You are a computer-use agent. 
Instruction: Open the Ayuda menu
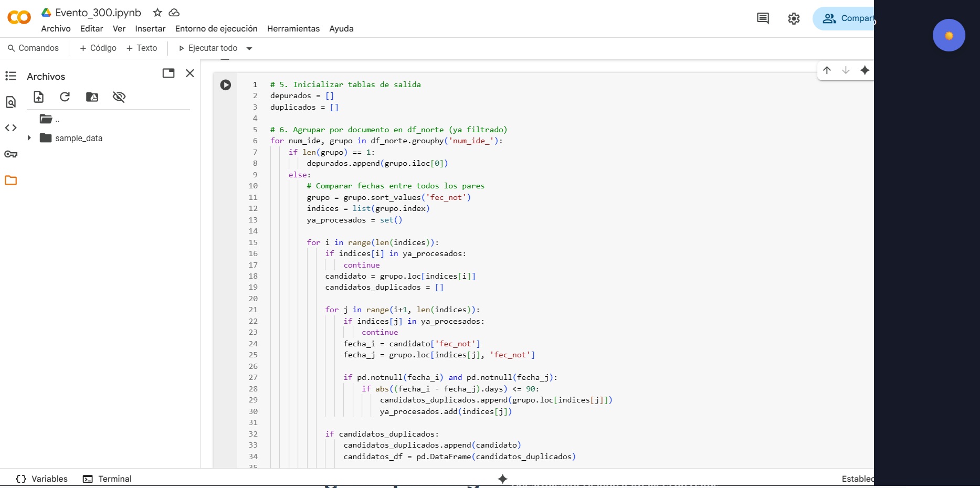[x=341, y=29]
